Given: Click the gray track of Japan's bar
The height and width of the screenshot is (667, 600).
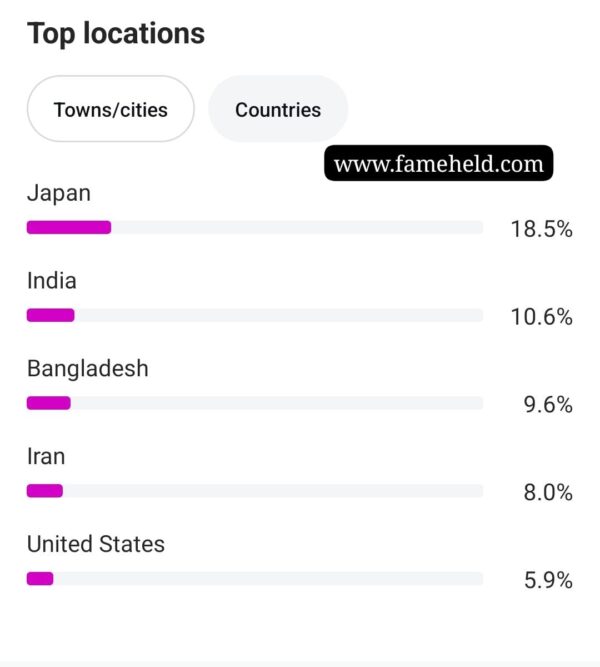Looking at the screenshot, I should click(x=297, y=228).
